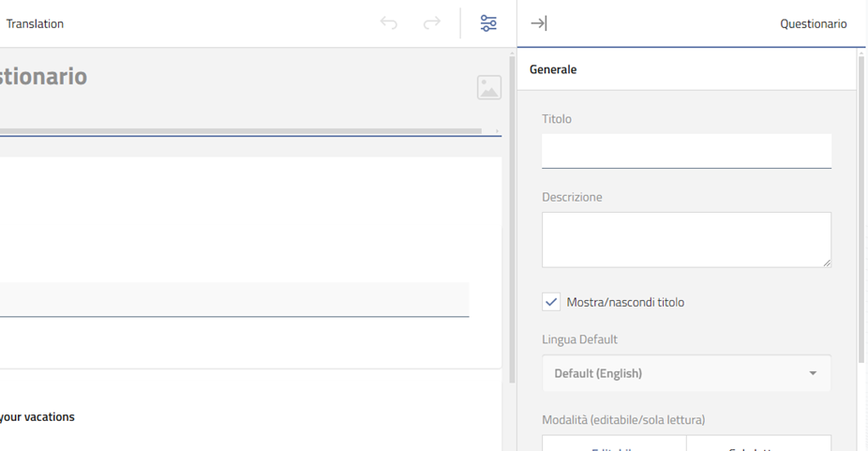Click the undo arrow icon
868x451 pixels.
pyautogui.click(x=389, y=23)
